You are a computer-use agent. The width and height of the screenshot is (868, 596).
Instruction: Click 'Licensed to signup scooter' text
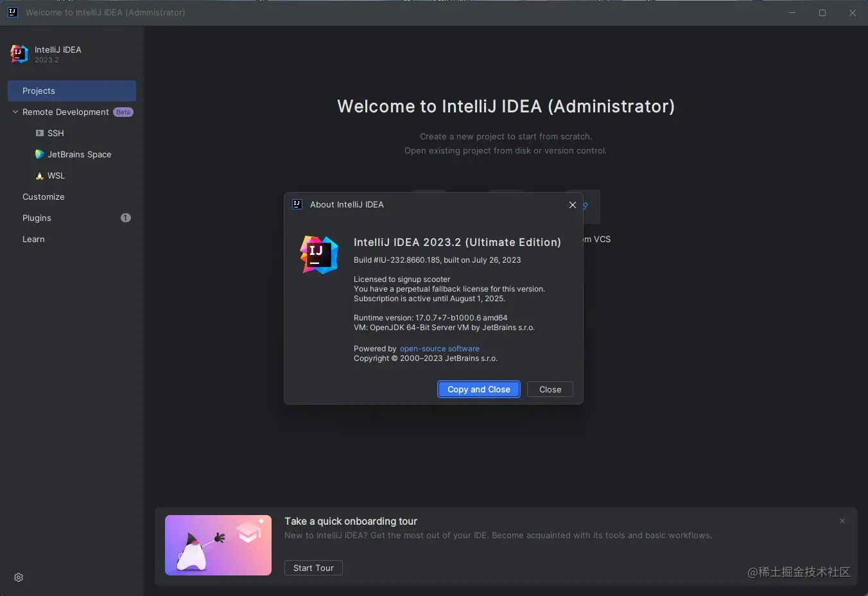(402, 279)
